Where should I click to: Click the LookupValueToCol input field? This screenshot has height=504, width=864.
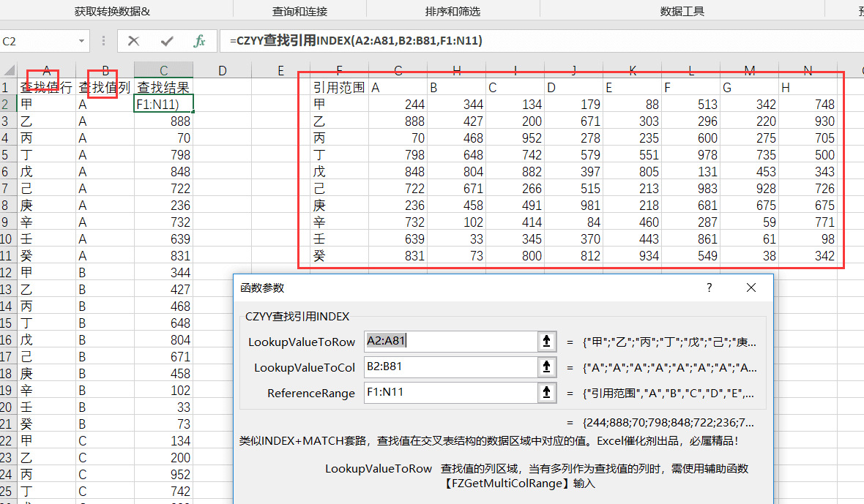[451, 367]
